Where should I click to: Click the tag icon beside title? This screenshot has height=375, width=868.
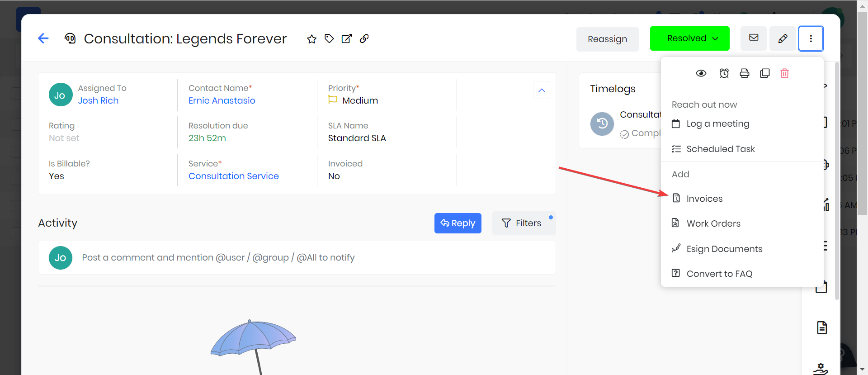(329, 39)
